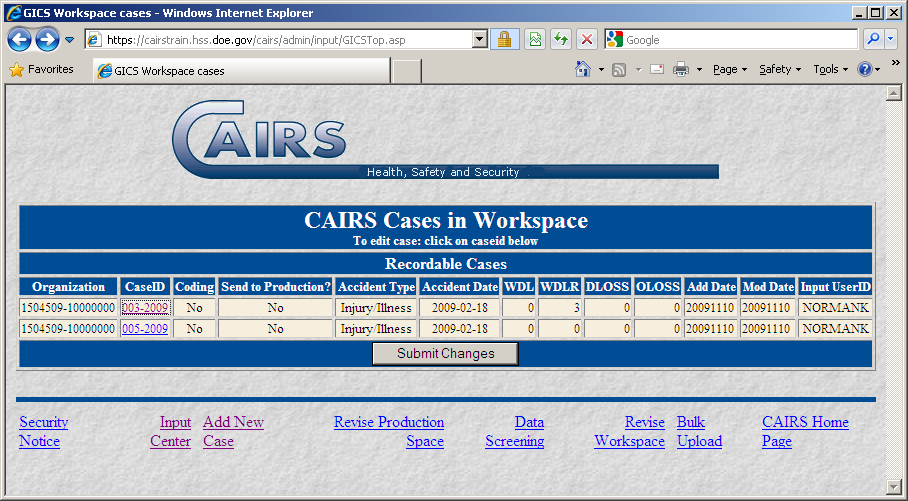Open the Favorites star button

(42, 70)
